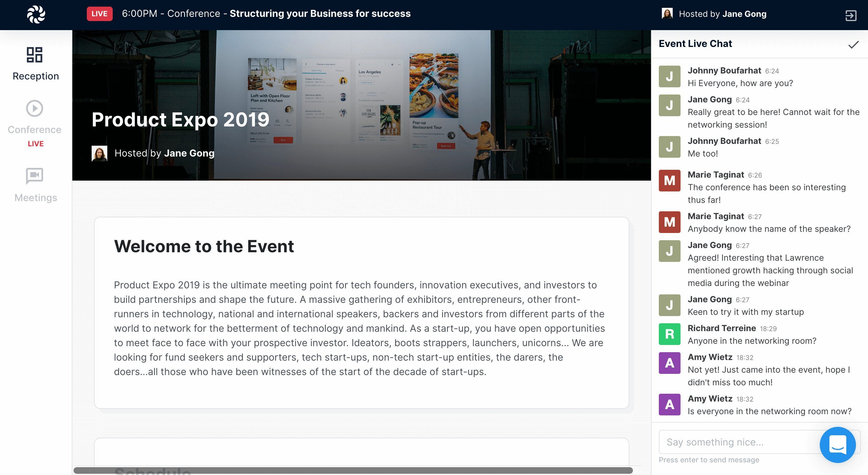This screenshot has height=475, width=868.
Task: Click Jane Gong's host photo on banner
Action: 99,153
